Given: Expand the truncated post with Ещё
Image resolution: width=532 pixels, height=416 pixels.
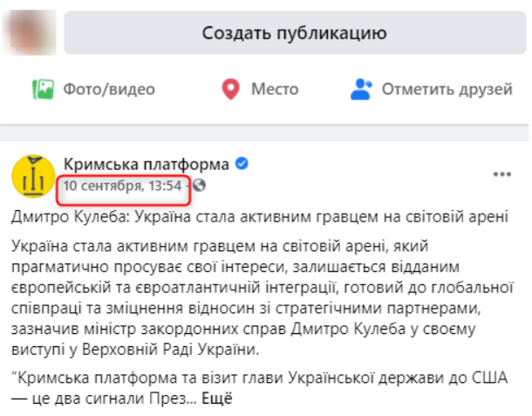Looking at the screenshot, I should tap(216, 399).
